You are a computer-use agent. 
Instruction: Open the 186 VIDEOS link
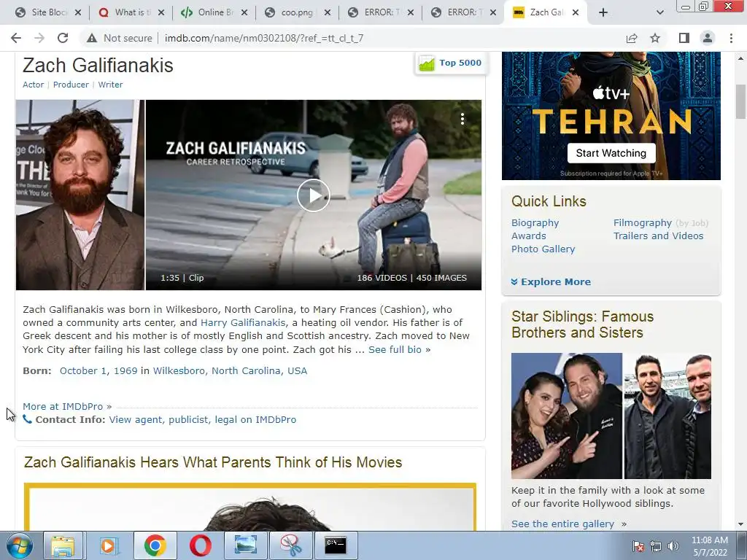(382, 278)
